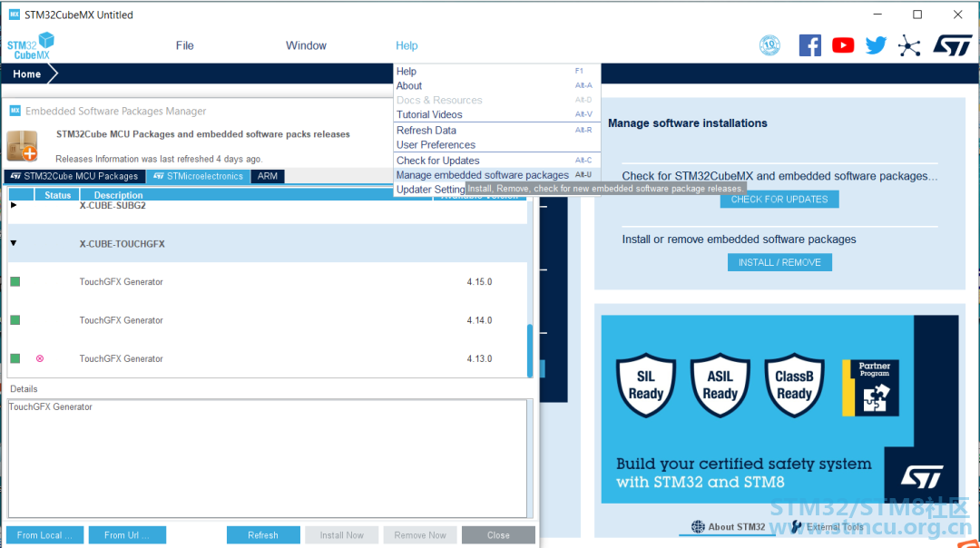
Task: Open Updater Settings menu entry
Action: pyautogui.click(x=430, y=190)
